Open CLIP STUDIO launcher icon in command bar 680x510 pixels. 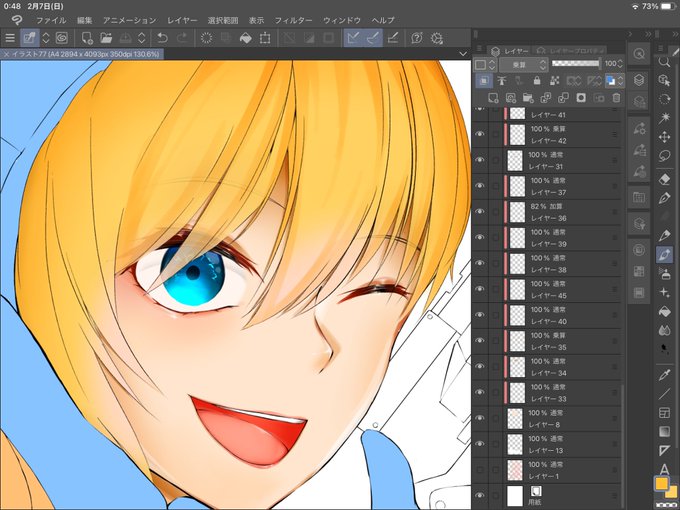tap(62, 38)
